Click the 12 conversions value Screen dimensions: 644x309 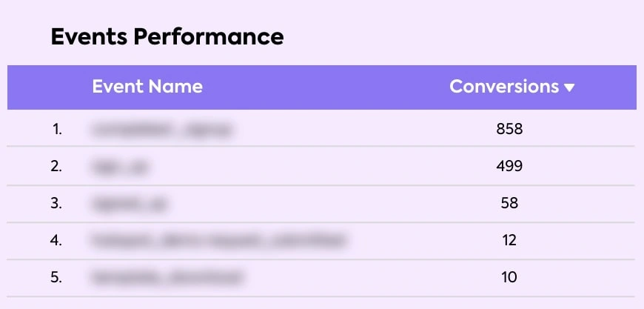click(509, 240)
